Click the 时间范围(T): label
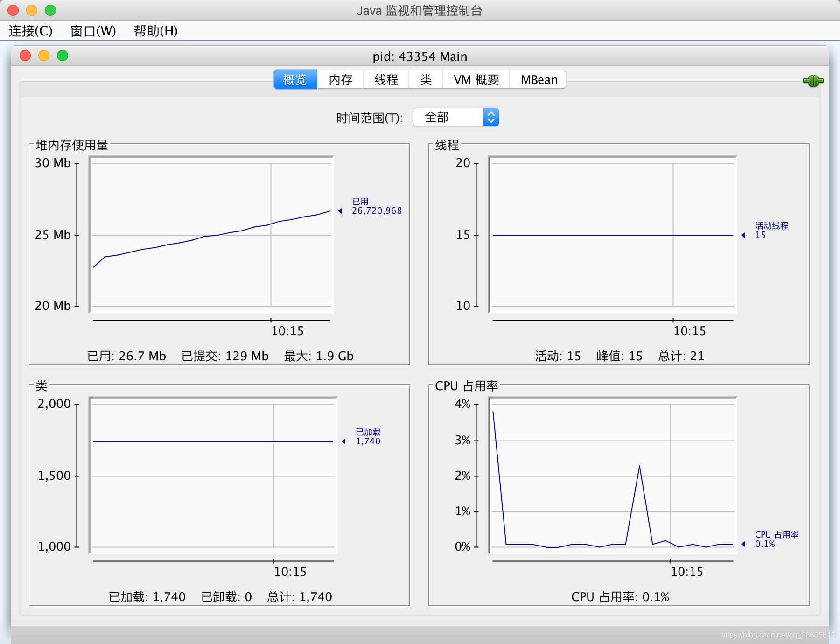The height and width of the screenshot is (644, 840). point(369,118)
